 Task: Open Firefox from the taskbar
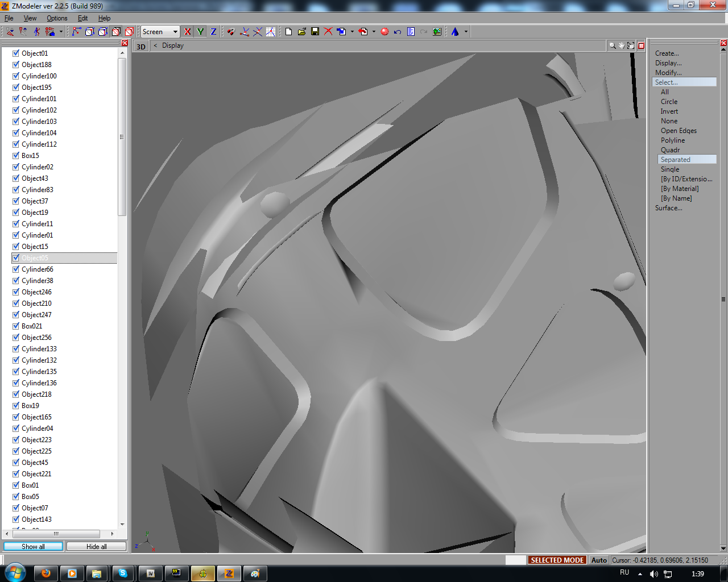click(46, 573)
